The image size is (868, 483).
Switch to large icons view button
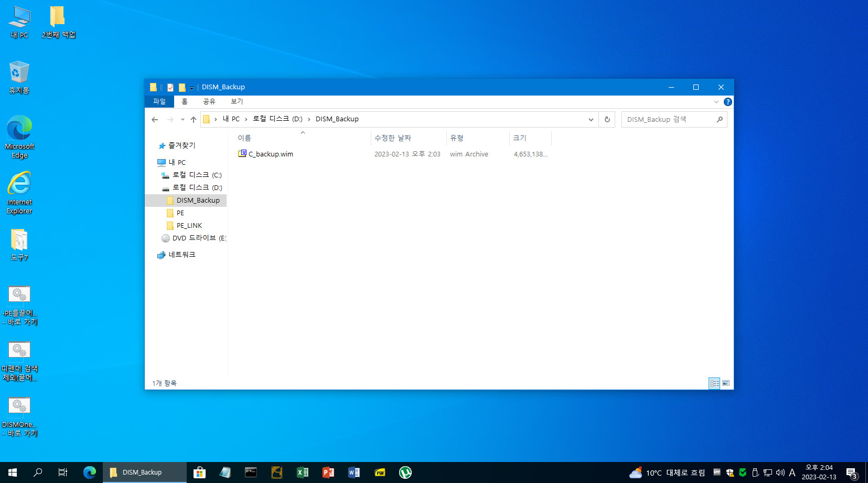point(726,383)
